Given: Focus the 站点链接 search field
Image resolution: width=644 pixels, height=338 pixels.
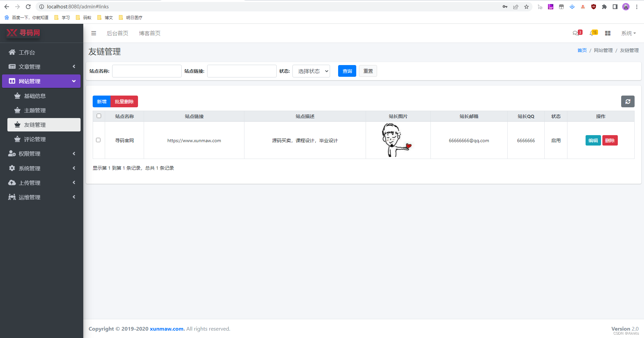Looking at the screenshot, I should click(242, 71).
